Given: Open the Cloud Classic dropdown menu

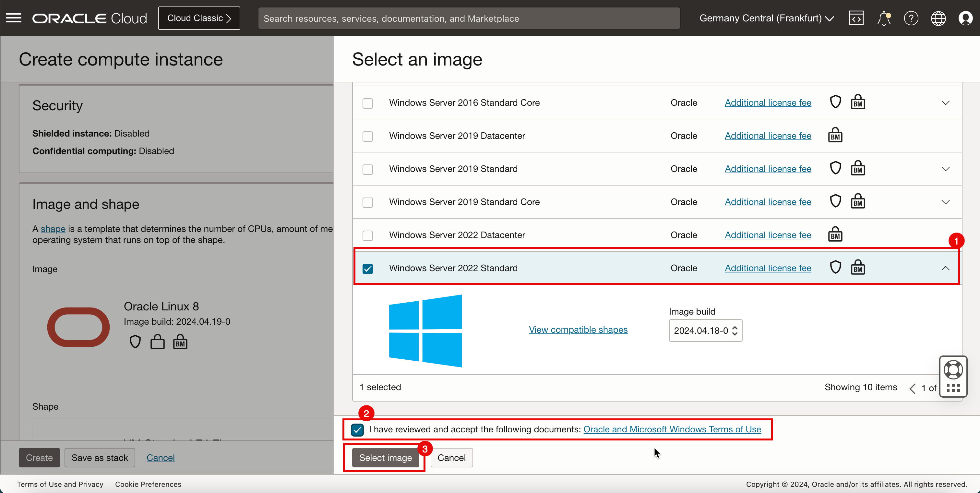Looking at the screenshot, I should (x=199, y=18).
